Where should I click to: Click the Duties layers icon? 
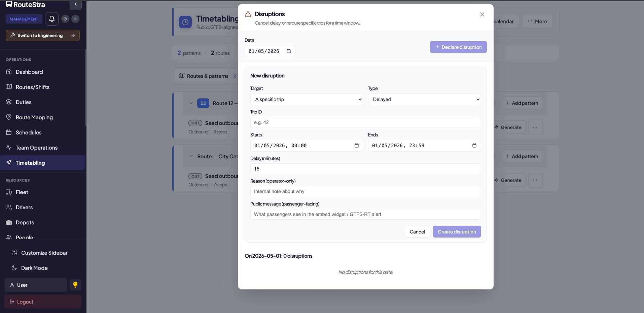pyautogui.click(x=9, y=102)
